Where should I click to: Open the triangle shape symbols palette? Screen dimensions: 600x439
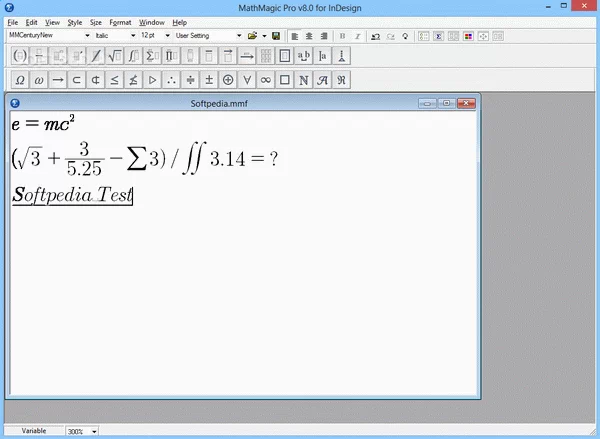(x=152, y=80)
